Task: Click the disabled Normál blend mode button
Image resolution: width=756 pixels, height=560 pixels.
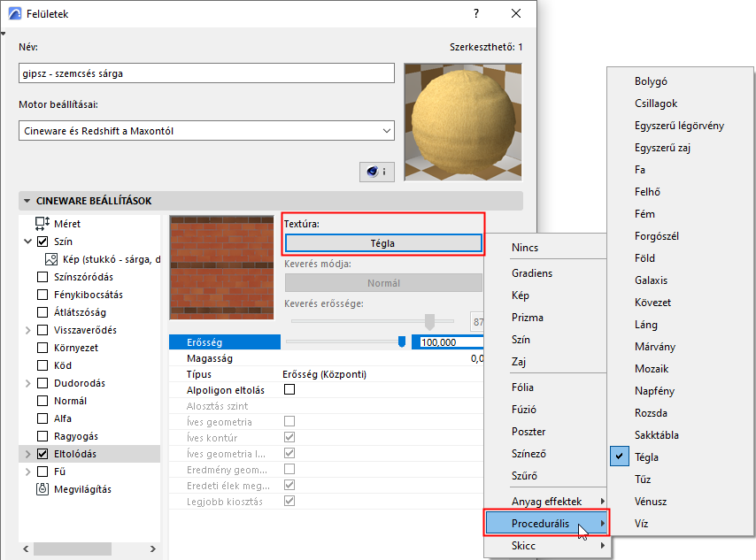Action: [383, 283]
